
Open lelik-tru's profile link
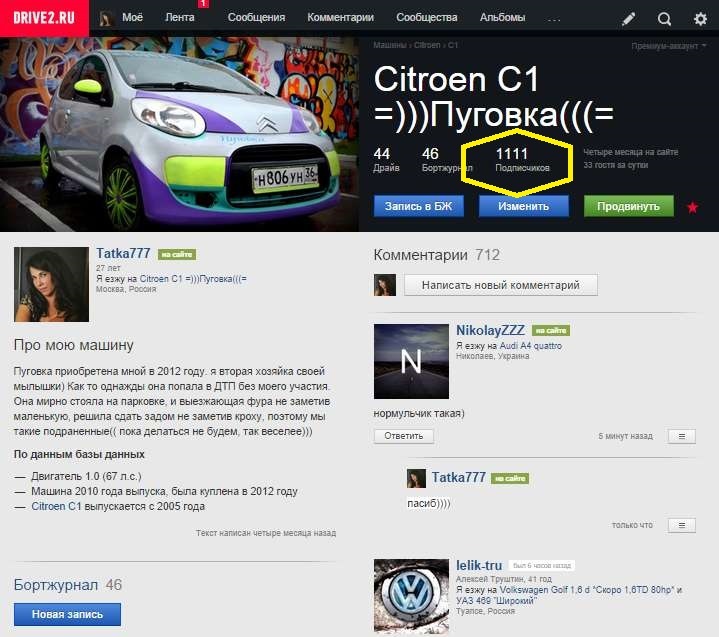click(479, 565)
